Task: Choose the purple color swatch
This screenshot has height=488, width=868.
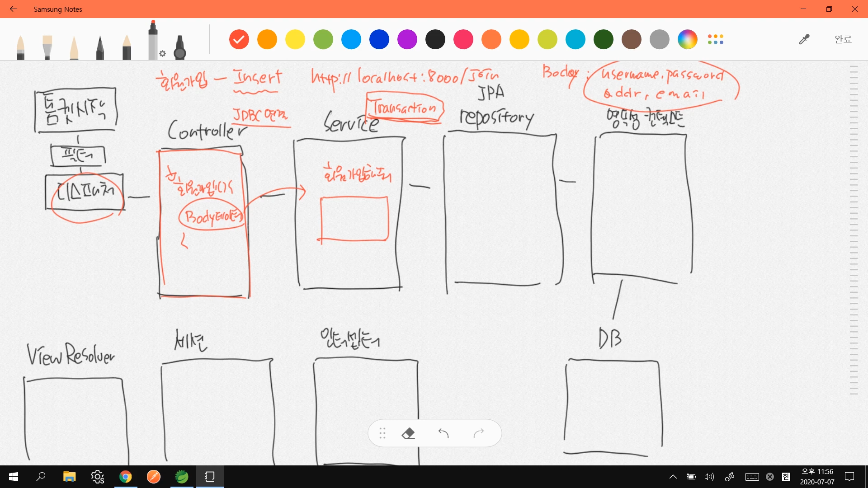Action: pos(407,40)
